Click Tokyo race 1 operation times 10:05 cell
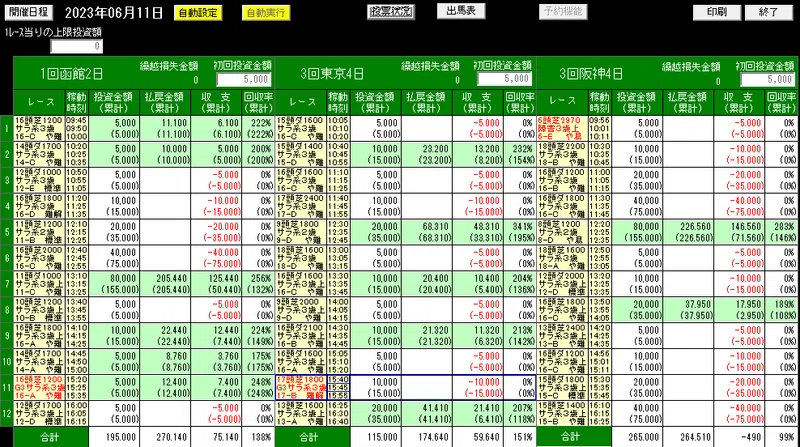 [x=338, y=129]
